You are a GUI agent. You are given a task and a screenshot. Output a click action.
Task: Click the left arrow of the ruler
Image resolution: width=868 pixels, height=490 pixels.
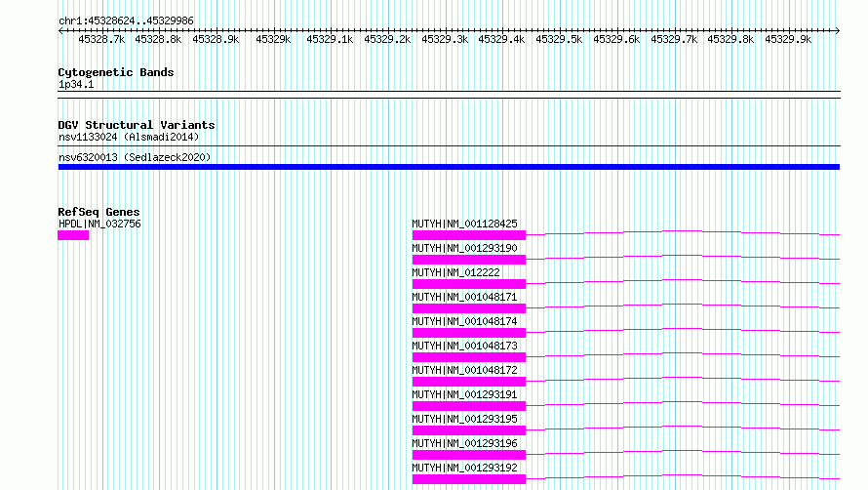coord(60,30)
